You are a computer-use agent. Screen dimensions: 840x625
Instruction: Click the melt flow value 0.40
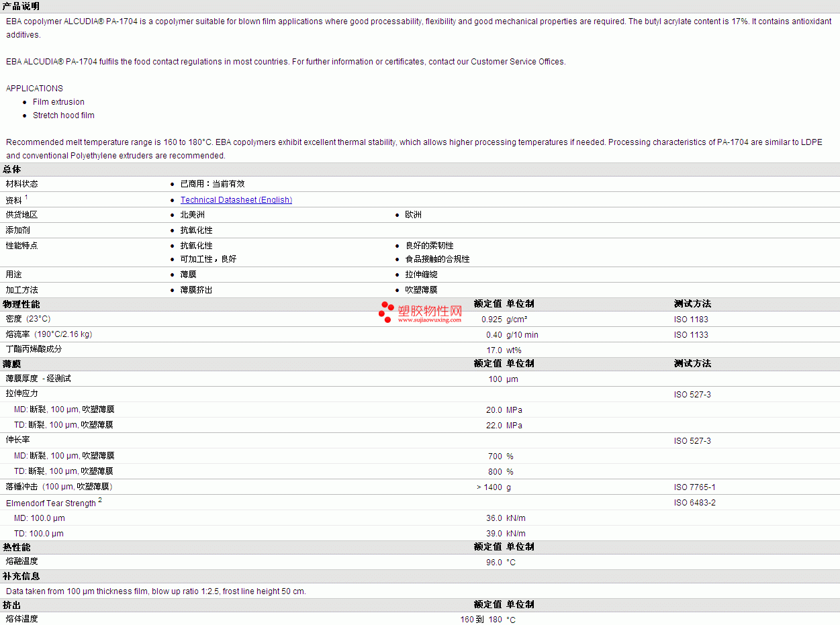point(494,335)
